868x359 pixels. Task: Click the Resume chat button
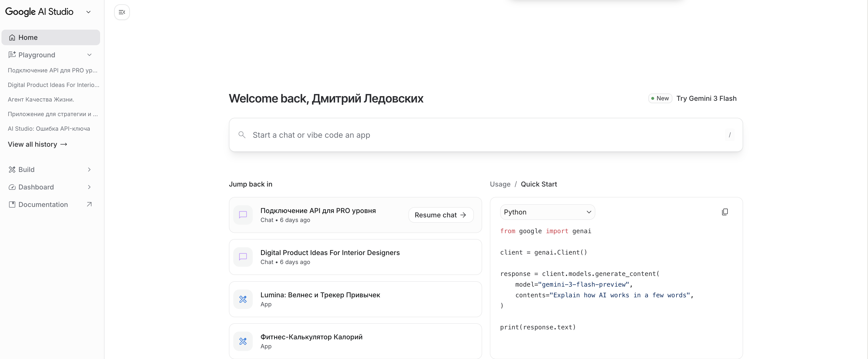tap(440, 215)
